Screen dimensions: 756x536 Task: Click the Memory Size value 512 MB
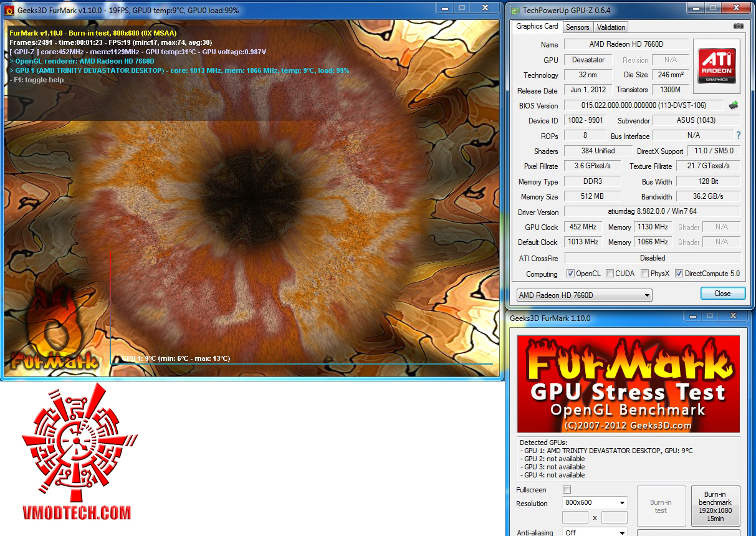pyautogui.click(x=592, y=196)
